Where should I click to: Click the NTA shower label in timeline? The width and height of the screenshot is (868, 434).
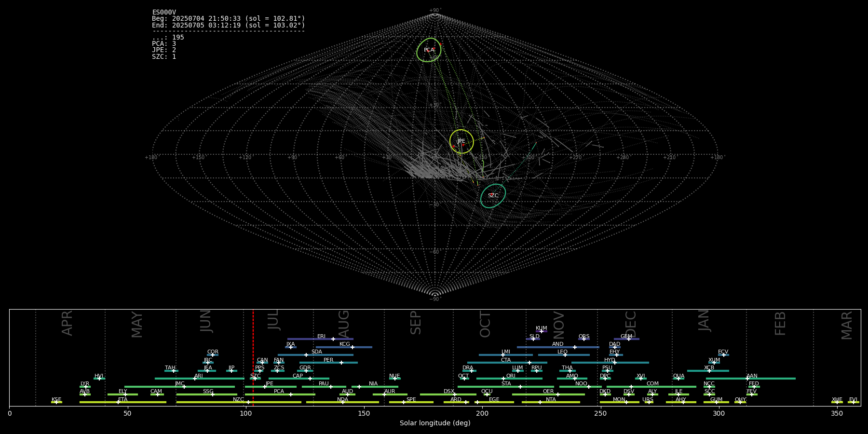pyautogui.click(x=551, y=400)
